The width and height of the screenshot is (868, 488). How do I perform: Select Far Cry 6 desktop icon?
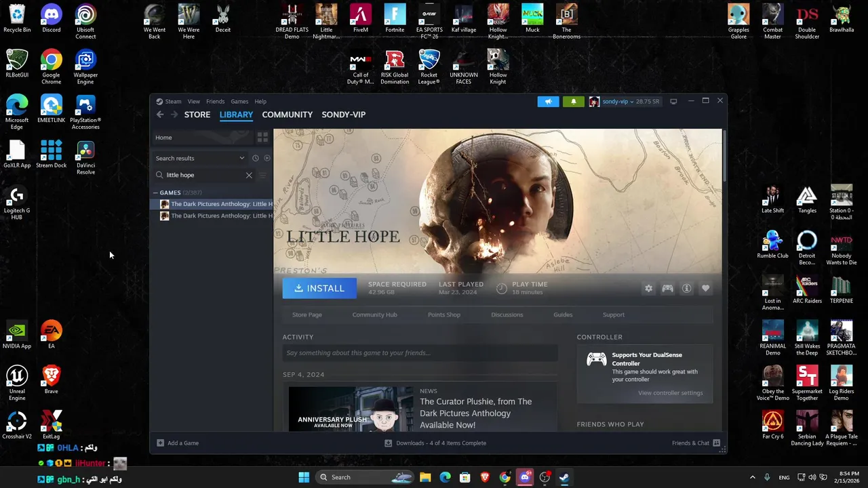click(772, 426)
